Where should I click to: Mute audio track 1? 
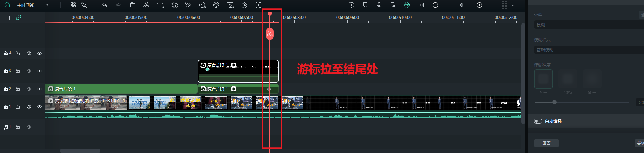29,127
